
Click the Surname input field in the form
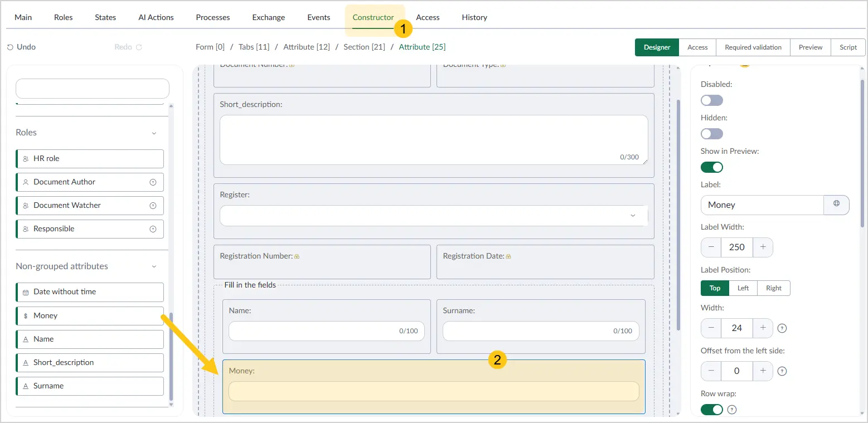pos(541,331)
